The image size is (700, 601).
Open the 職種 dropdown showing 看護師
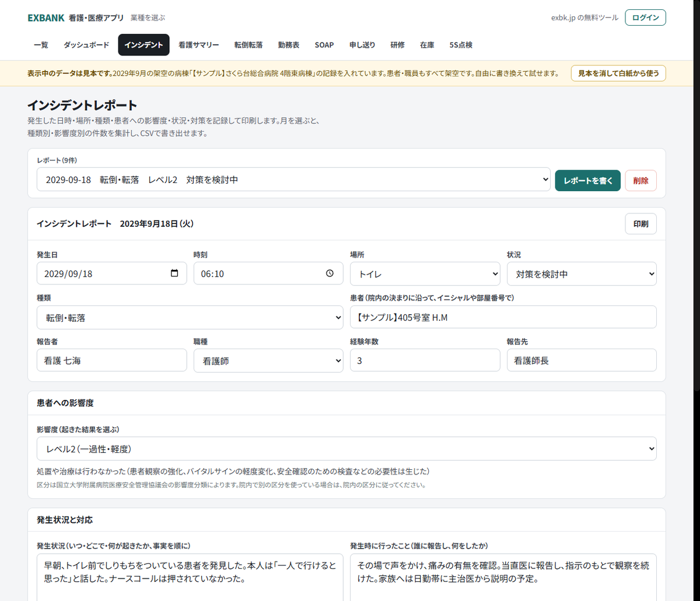pos(268,361)
